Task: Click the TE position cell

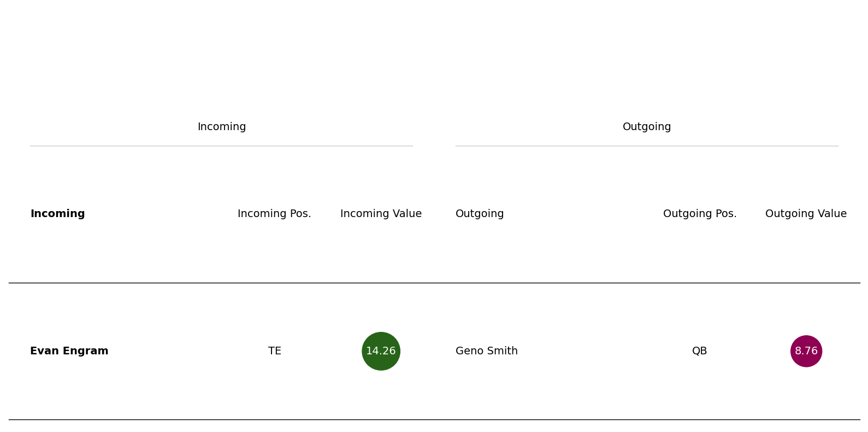Action: (x=274, y=351)
